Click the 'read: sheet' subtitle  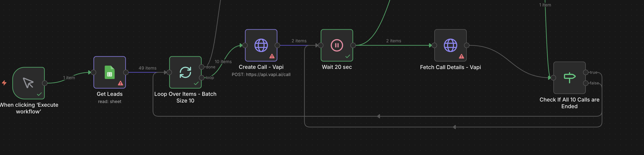pos(110,101)
